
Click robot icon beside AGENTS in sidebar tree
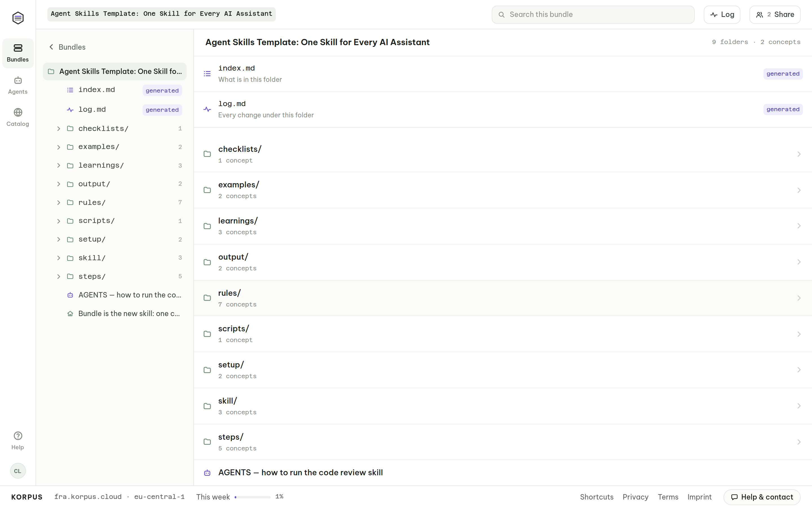(x=70, y=295)
